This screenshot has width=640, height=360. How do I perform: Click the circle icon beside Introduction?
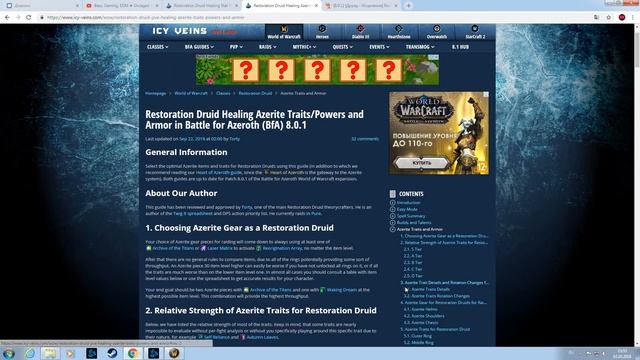click(x=392, y=202)
